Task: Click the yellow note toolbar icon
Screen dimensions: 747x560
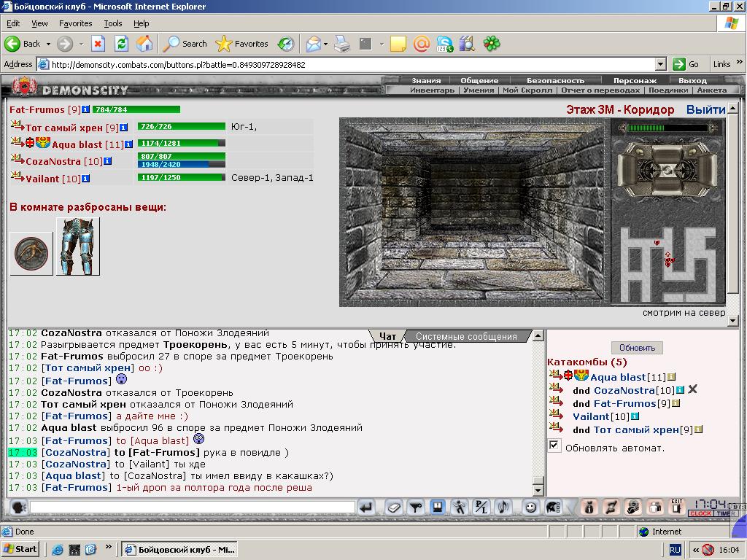Action: click(398, 44)
